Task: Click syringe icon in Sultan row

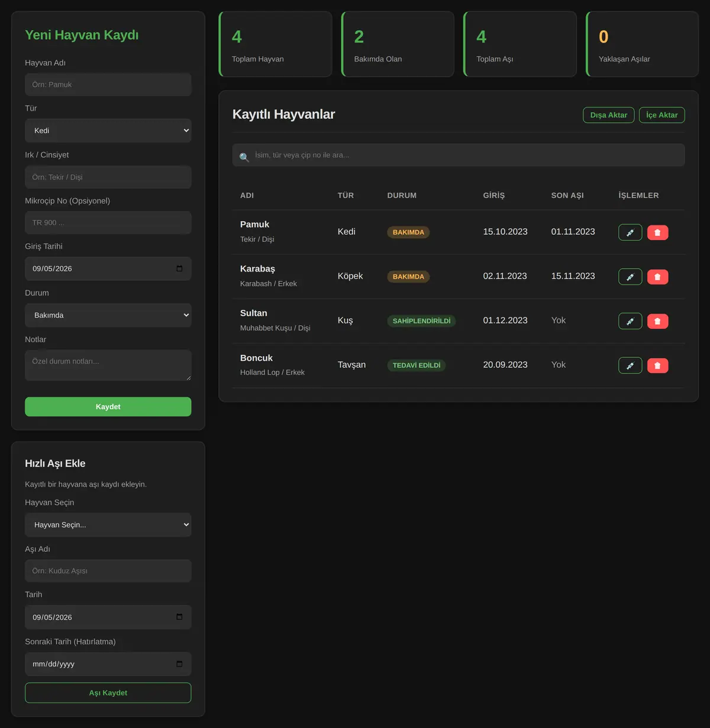Action: point(630,321)
